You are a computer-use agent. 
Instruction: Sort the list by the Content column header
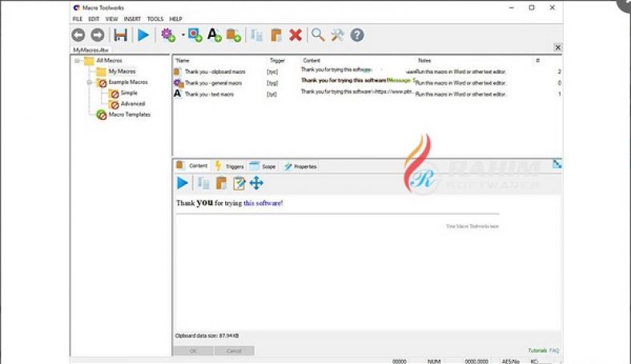tap(311, 60)
